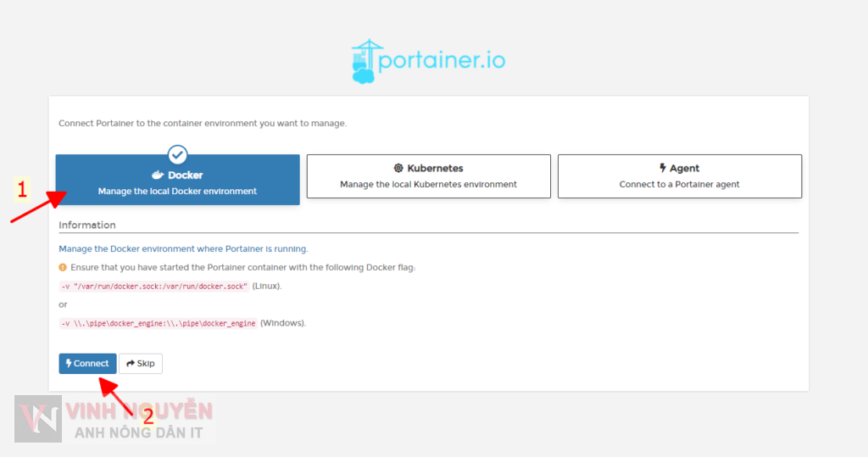
Task: Select the Docker environment option tile
Action: (177, 181)
